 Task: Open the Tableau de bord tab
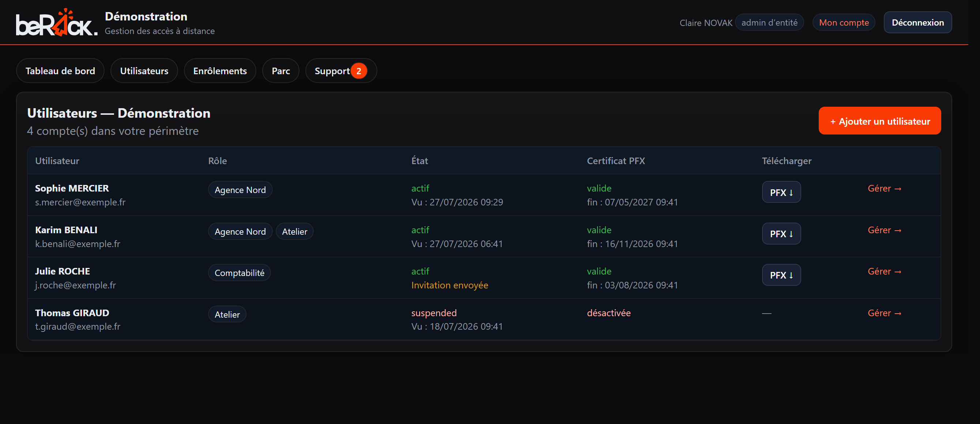(x=60, y=71)
